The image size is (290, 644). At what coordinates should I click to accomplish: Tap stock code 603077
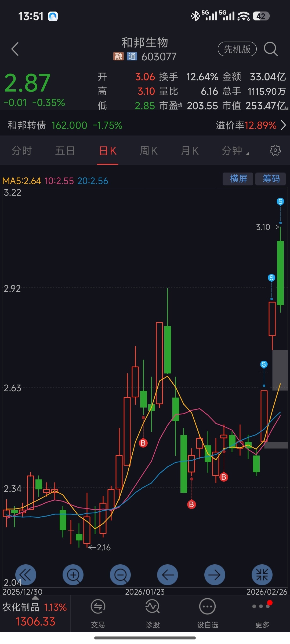point(159,57)
